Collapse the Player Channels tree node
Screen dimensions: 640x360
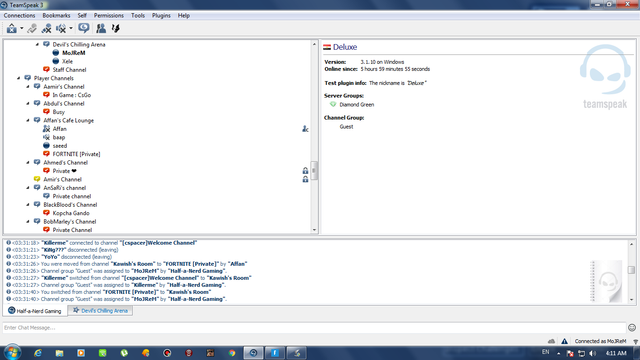pos(18,78)
